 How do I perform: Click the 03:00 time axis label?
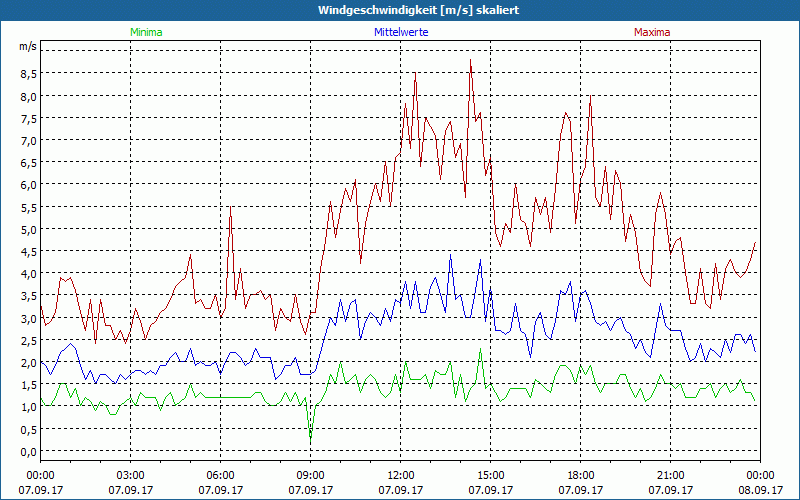pos(130,475)
